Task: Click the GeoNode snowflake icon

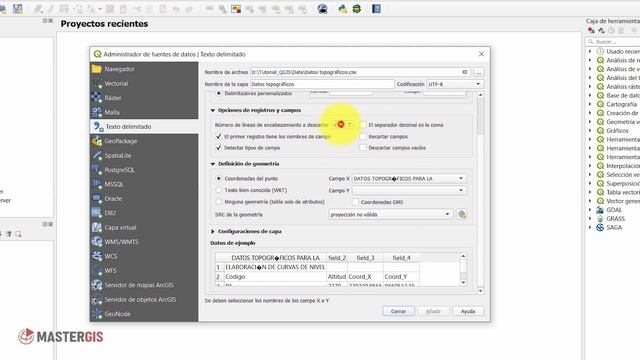Action: coord(97,313)
